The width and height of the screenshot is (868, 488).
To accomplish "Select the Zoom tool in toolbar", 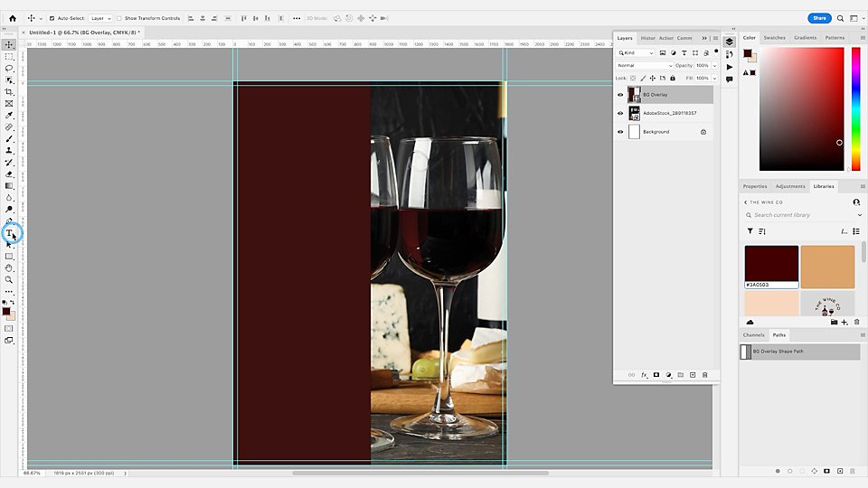I will 9,280.
